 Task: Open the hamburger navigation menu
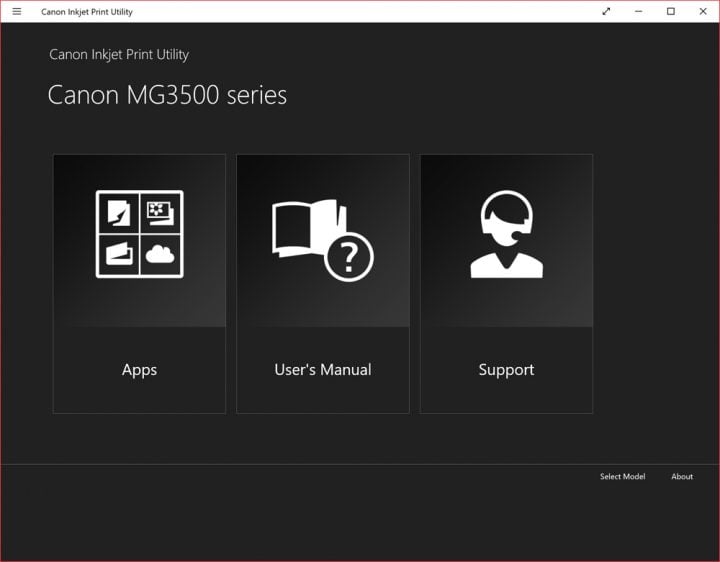(x=17, y=11)
